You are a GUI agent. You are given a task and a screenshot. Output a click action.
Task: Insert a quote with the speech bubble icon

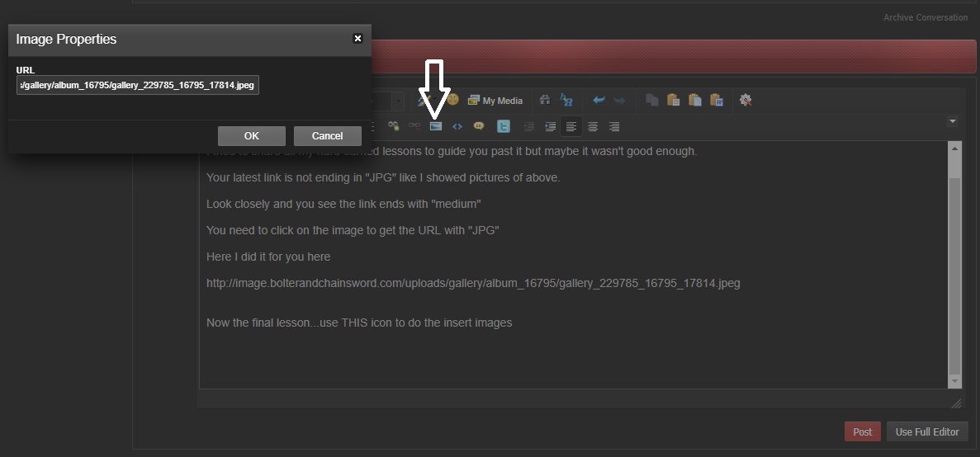click(x=478, y=126)
